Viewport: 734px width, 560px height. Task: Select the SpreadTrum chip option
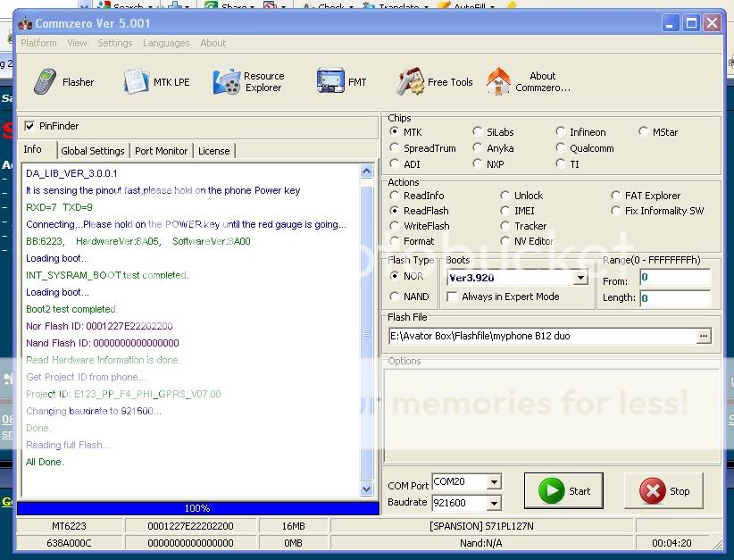click(x=396, y=148)
